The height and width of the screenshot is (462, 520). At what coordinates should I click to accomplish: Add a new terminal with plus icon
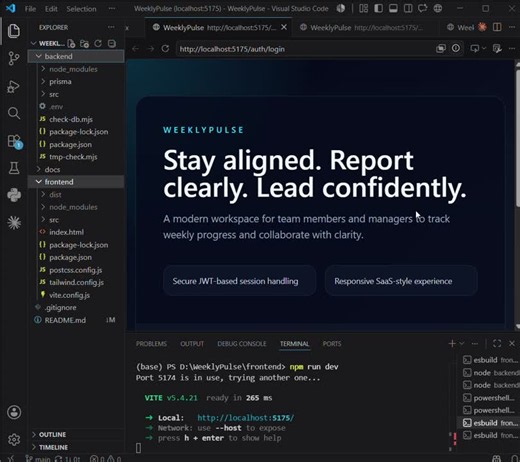point(452,343)
